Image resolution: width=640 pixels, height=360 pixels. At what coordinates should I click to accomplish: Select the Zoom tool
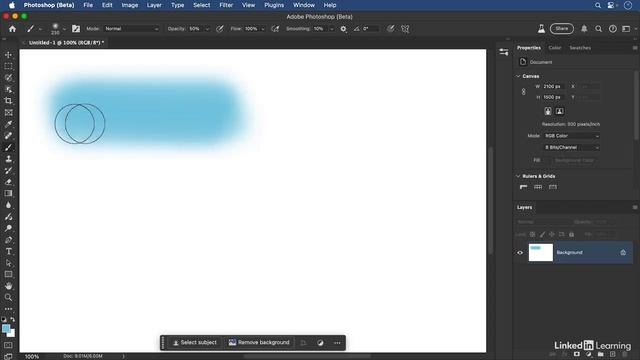8,297
